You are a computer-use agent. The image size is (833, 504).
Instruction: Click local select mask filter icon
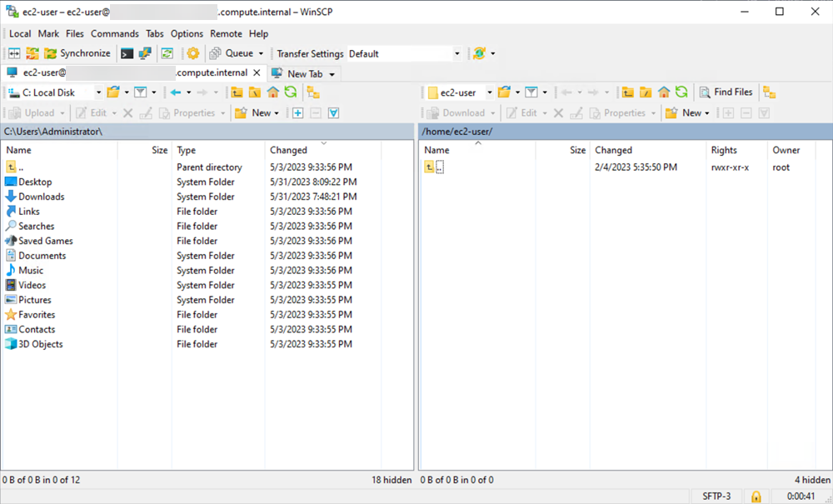(x=334, y=112)
